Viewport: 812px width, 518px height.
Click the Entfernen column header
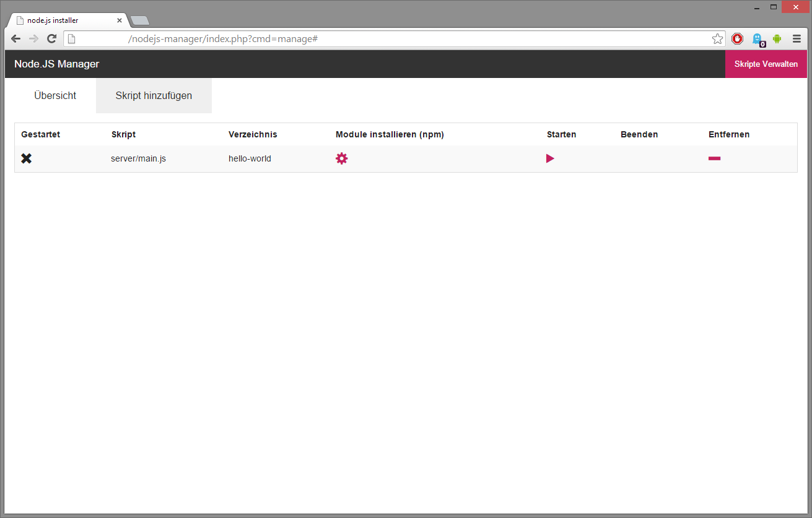(729, 134)
